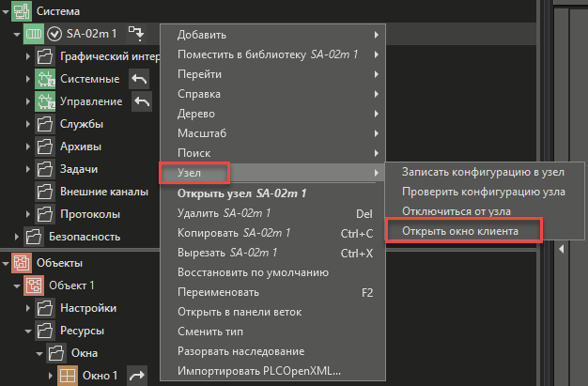Click the Протоколы folder icon

click(45, 214)
